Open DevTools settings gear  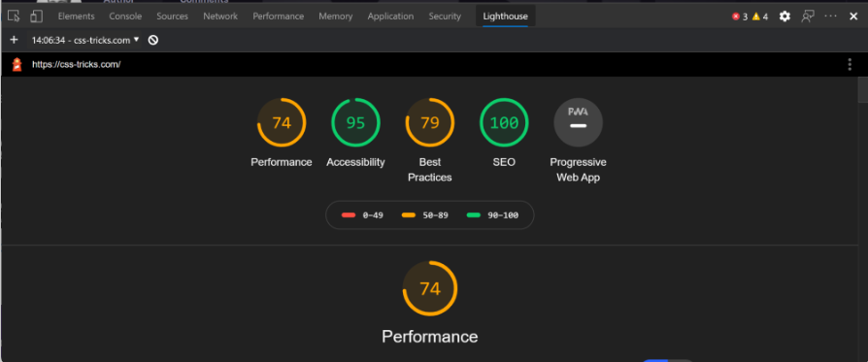pyautogui.click(x=785, y=16)
